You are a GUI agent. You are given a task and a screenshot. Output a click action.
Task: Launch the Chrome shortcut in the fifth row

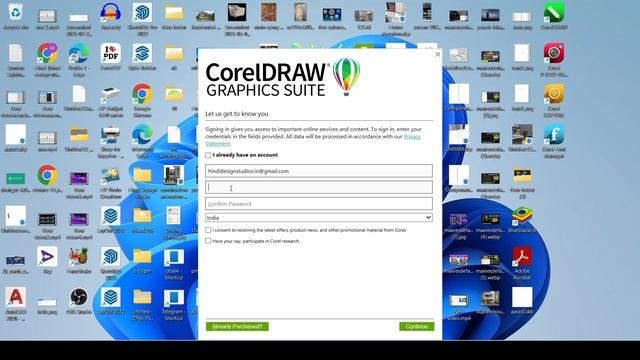(x=47, y=176)
